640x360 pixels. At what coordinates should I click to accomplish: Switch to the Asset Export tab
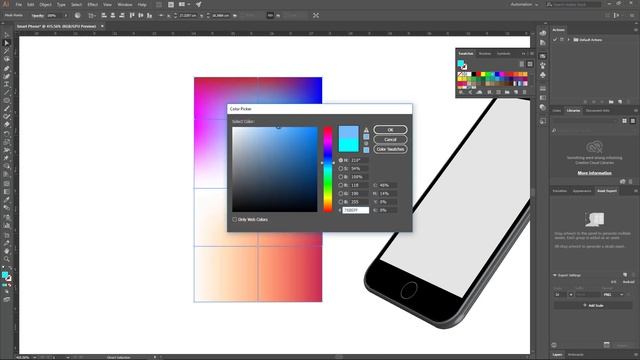[607, 191]
